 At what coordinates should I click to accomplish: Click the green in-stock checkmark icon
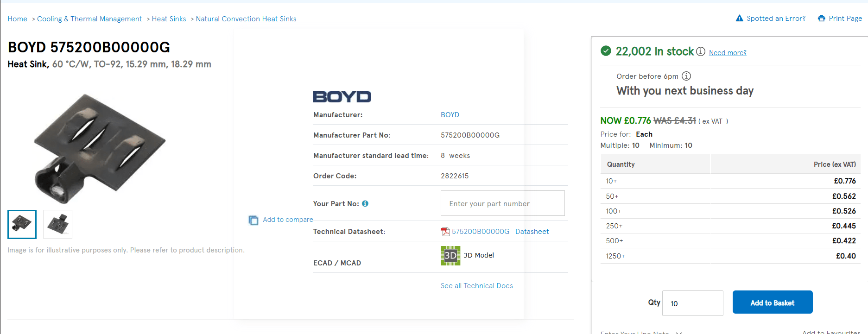606,51
